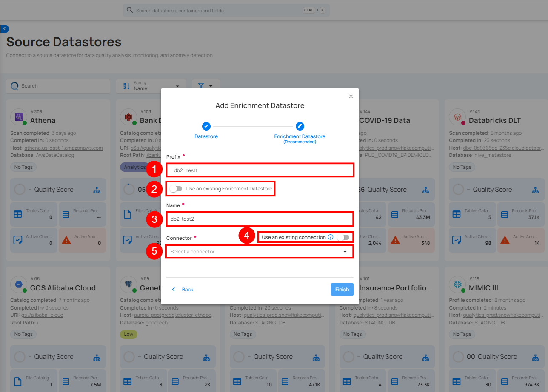Click the COVID-19 Data quality score tree icon
Viewport: 548px width, 392px height.
[426, 190]
